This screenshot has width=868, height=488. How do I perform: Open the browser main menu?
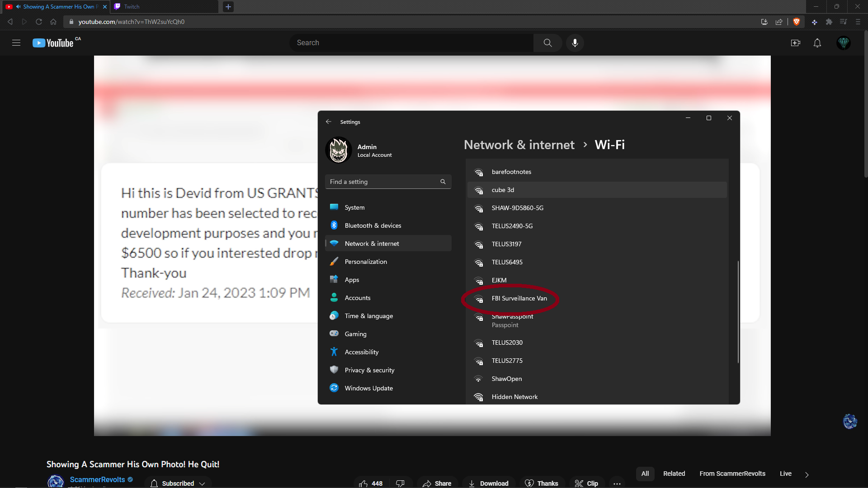[858, 22]
